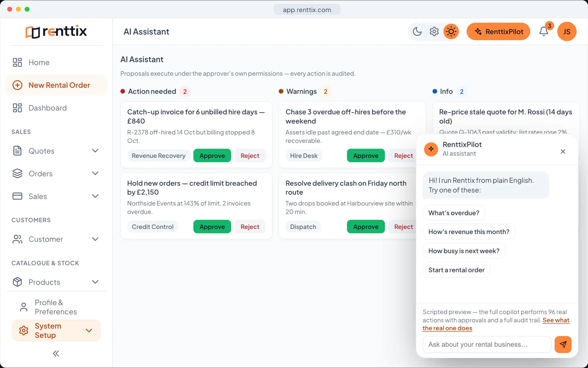Reject the catch-up invoice proposal

(250, 155)
